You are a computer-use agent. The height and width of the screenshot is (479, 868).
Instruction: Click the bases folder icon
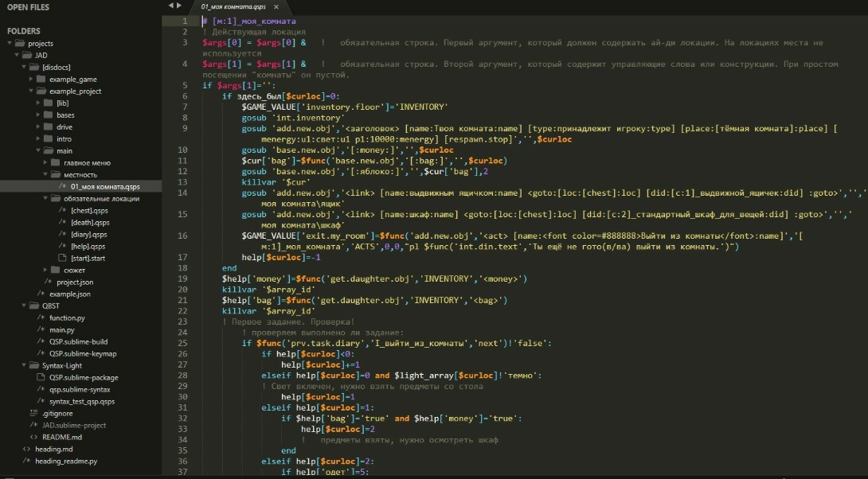[x=49, y=115]
